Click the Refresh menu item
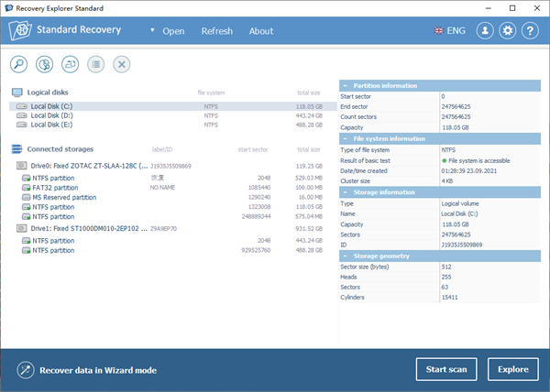Screen dimensions: 550x392 pyautogui.click(x=217, y=31)
